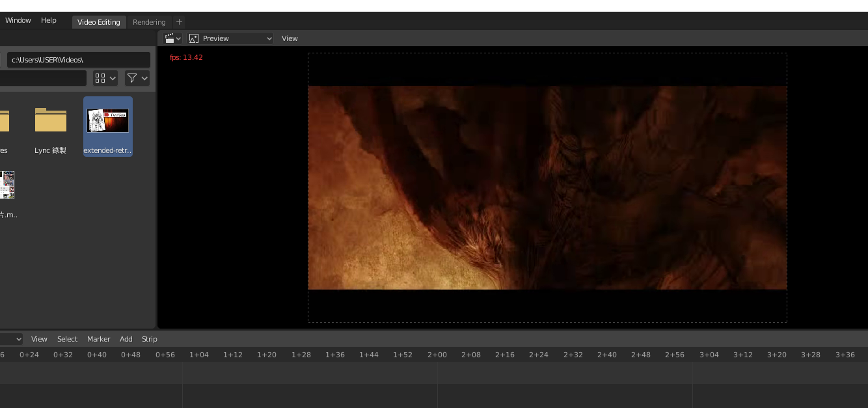Image resolution: width=868 pixels, height=408 pixels.
Task: Add a new workspace with plus icon
Action: click(x=179, y=21)
